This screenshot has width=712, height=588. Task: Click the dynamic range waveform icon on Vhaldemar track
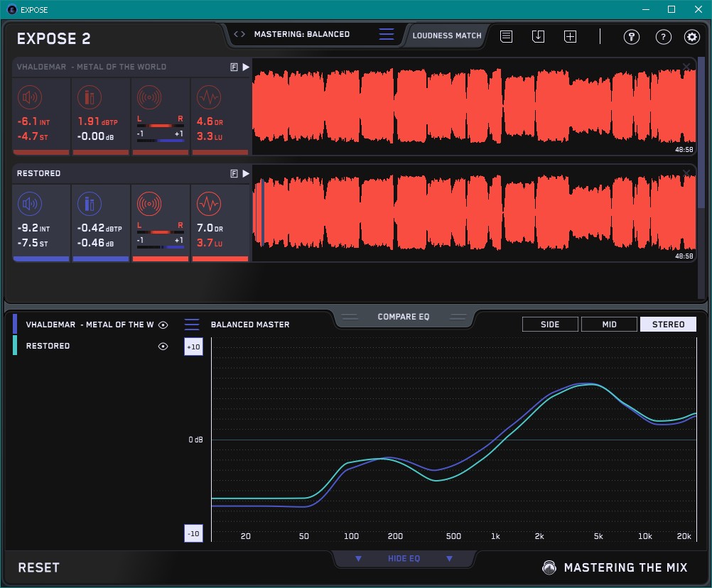[x=208, y=97]
